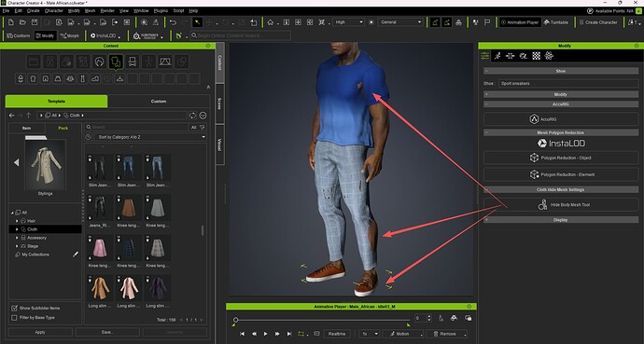Image resolution: width=644 pixels, height=344 pixels.
Task: Collapse the Shoe section header
Action: (561, 71)
